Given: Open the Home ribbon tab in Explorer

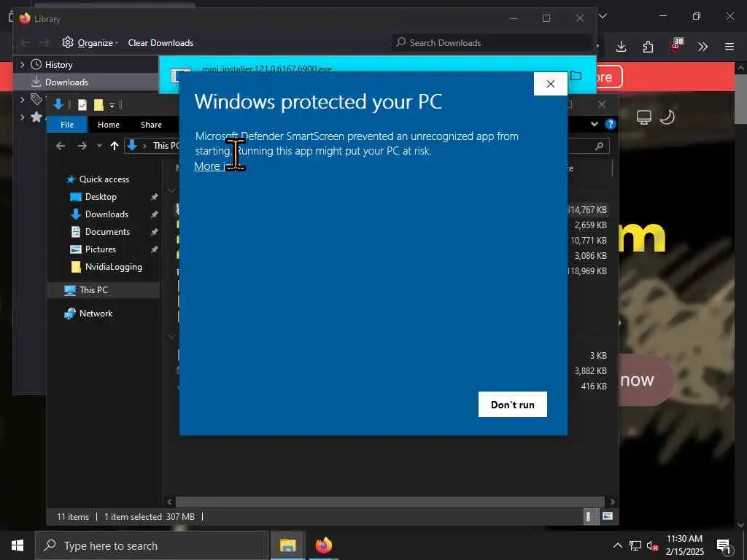Looking at the screenshot, I should point(109,125).
